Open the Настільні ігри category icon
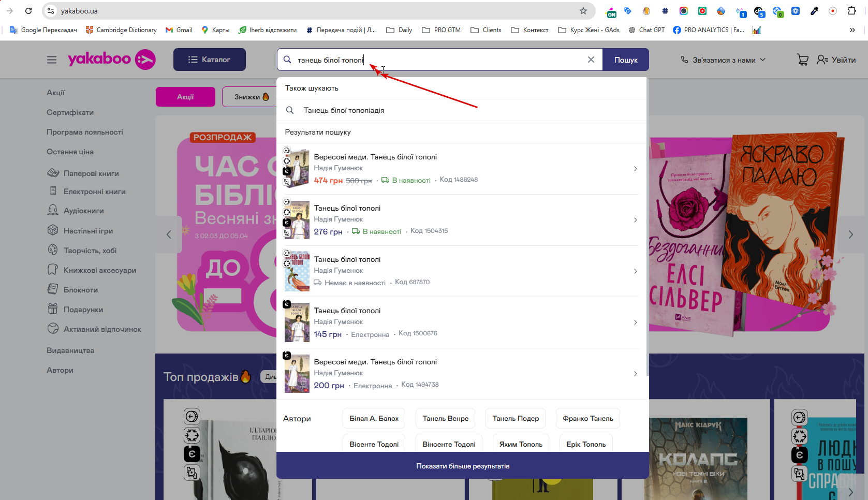The width and height of the screenshot is (868, 500). [x=53, y=230]
